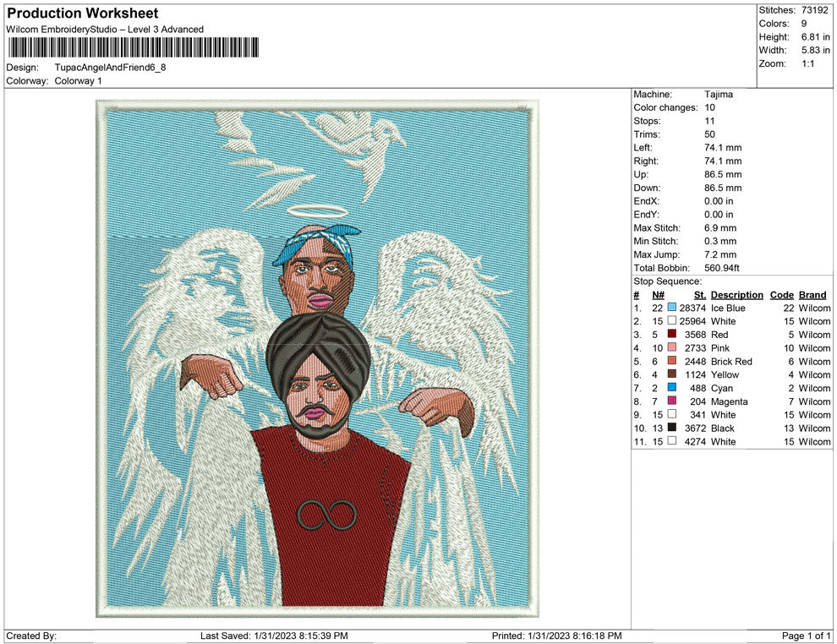The height and width of the screenshot is (644, 837).
Task: Click the 'Last Saved: 1/31/2023 8:15:39 PM' text
Action: pyautogui.click(x=274, y=636)
